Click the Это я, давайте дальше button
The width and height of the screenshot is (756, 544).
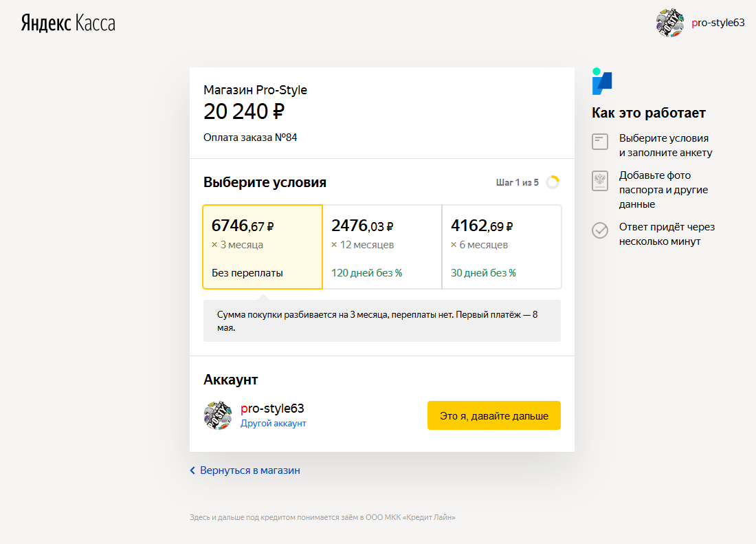tap(493, 415)
